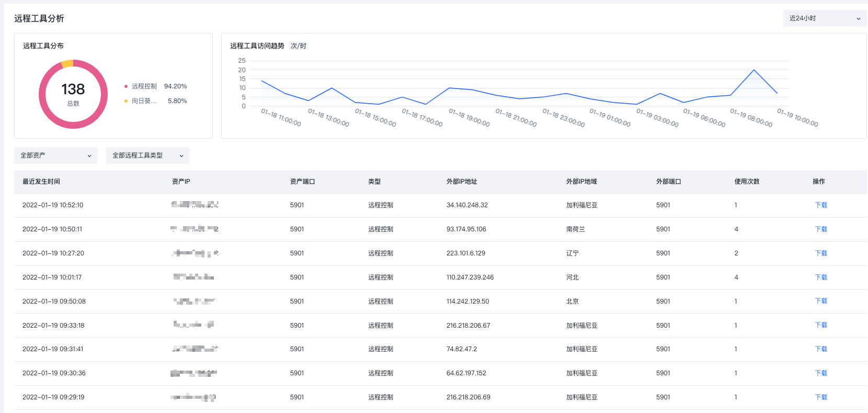This screenshot has height=413, width=868.
Task: Download the 93.174.95.106 record
Action: 821,229
